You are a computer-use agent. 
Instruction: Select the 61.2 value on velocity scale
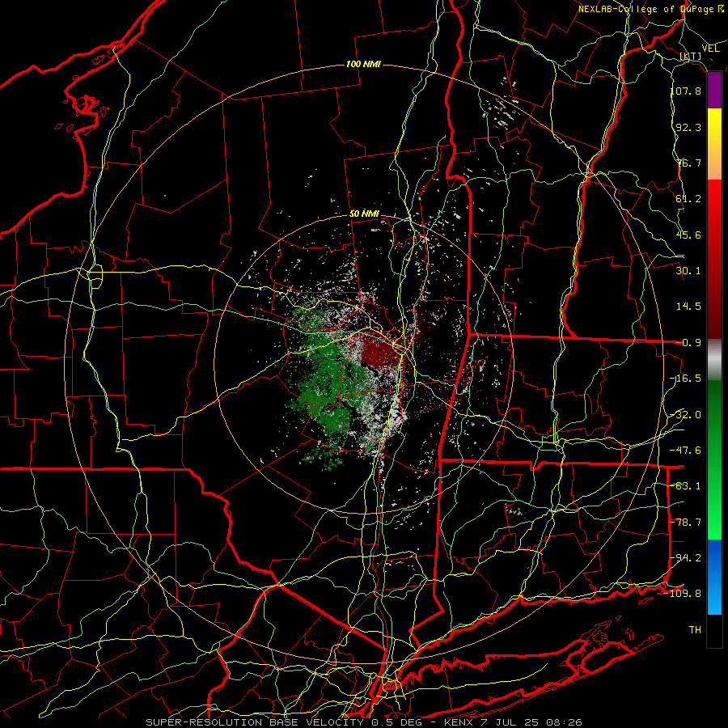coord(688,199)
